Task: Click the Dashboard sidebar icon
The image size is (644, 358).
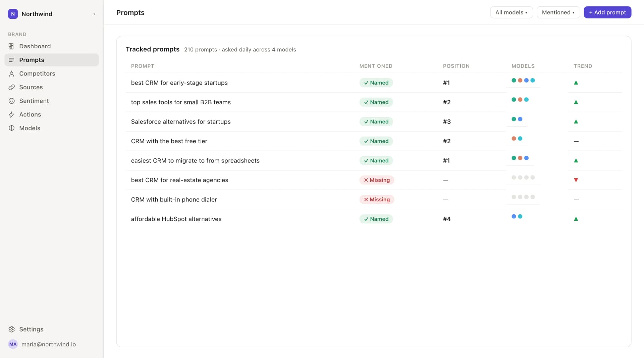Action: point(11,46)
